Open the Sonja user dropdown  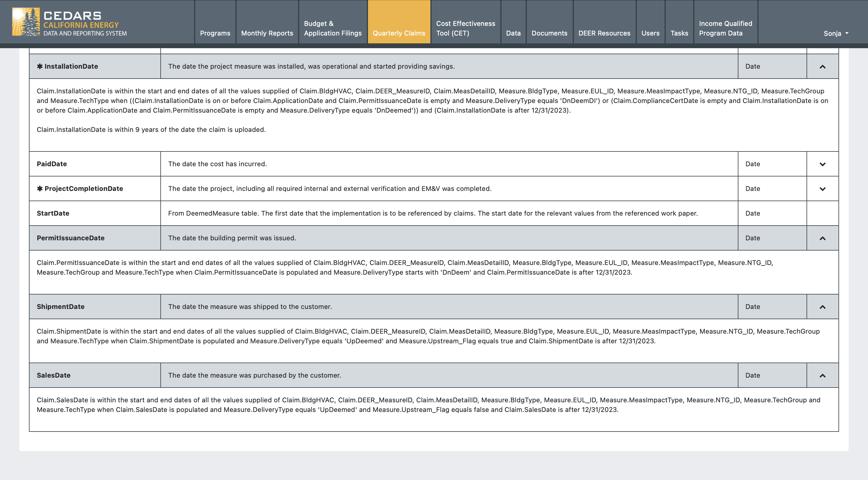coord(836,33)
